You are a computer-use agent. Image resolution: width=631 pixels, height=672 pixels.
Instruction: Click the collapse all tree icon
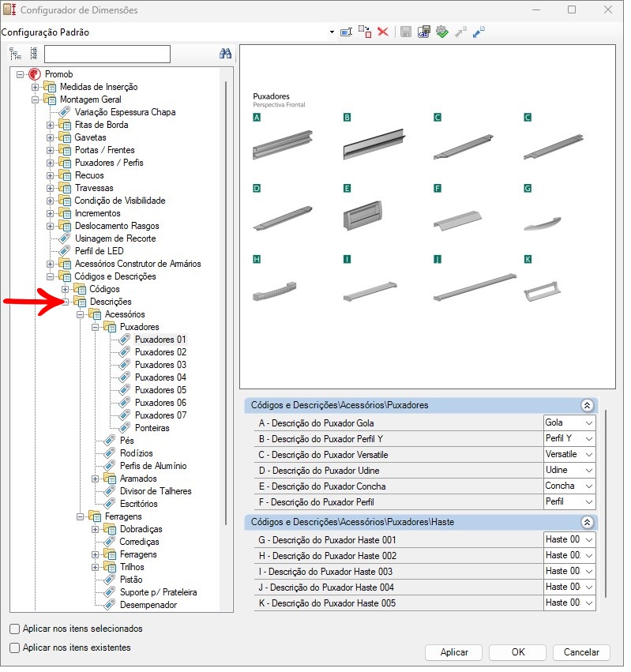coord(33,54)
